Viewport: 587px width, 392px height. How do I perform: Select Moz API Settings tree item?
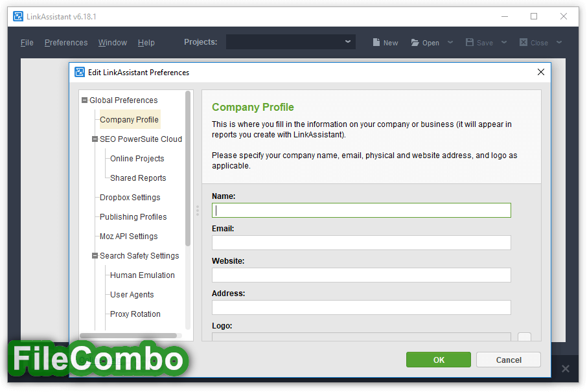point(128,236)
